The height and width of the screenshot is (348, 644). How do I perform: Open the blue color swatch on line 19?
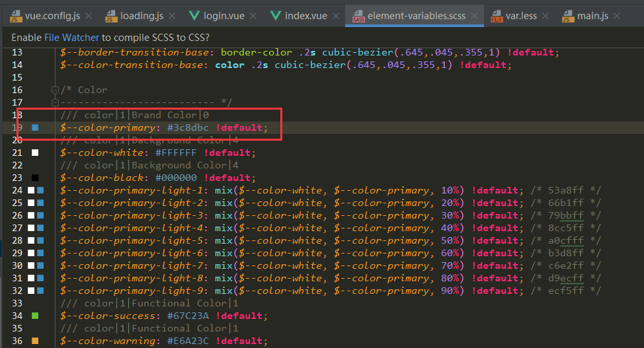(35, 127)
